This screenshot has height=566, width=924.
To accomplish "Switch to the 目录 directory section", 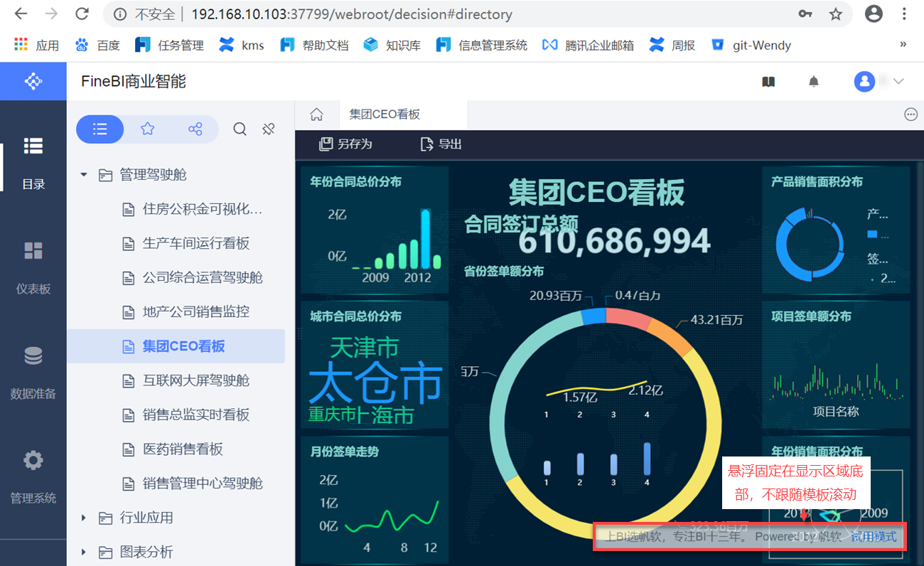I will coord(33,164).
